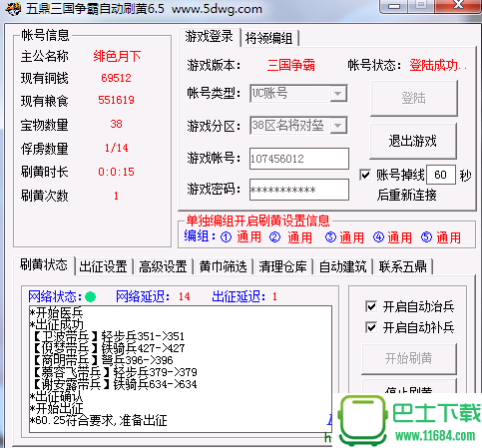Click the 登陆 button
This screenshot has height=448, width=482.
pos(414,98)
